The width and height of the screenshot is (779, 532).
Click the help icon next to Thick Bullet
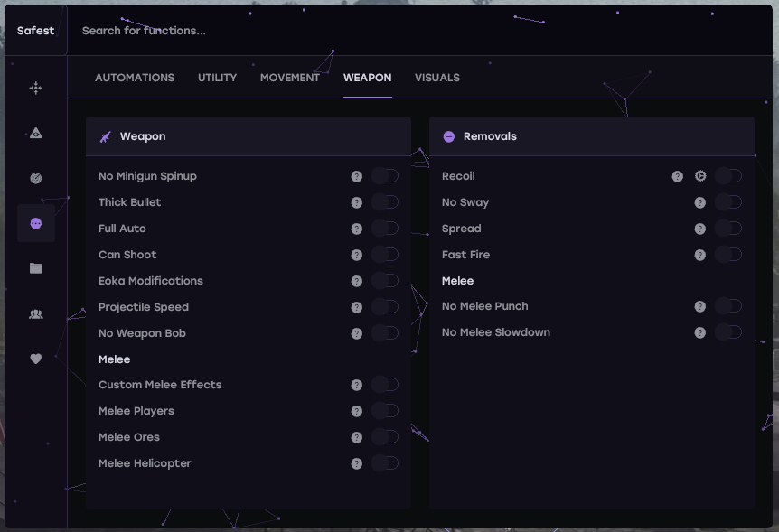tap(357, 202)
